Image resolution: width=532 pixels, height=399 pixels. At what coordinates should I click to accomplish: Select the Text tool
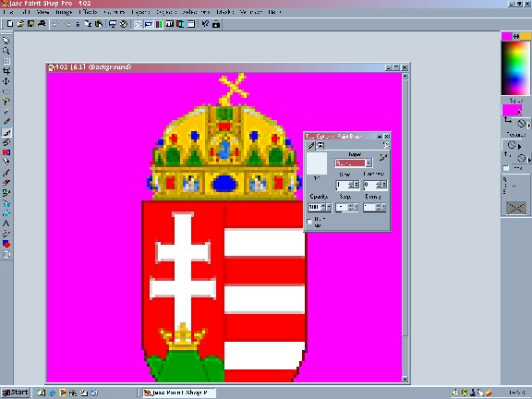6,224
